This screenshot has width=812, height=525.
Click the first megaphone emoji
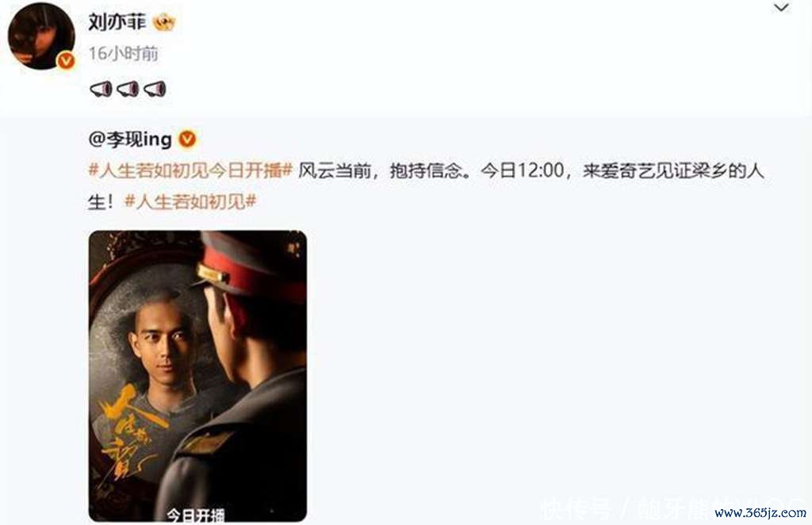tap(101, 89)
